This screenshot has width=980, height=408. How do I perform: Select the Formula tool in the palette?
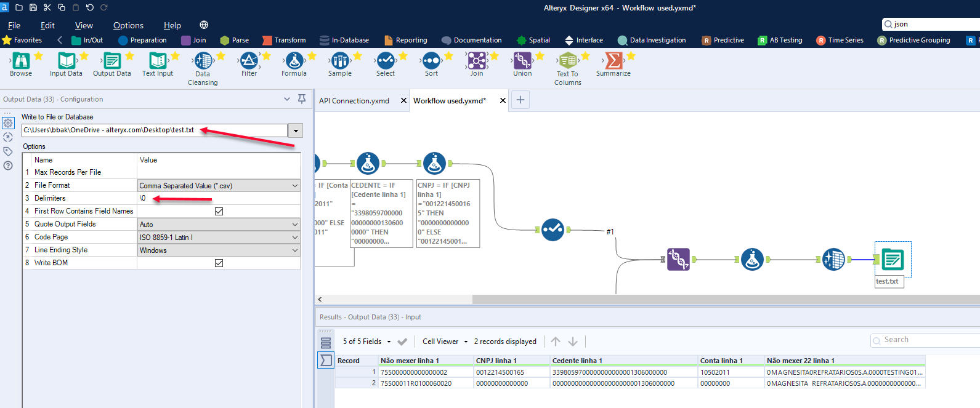point(294,60)
